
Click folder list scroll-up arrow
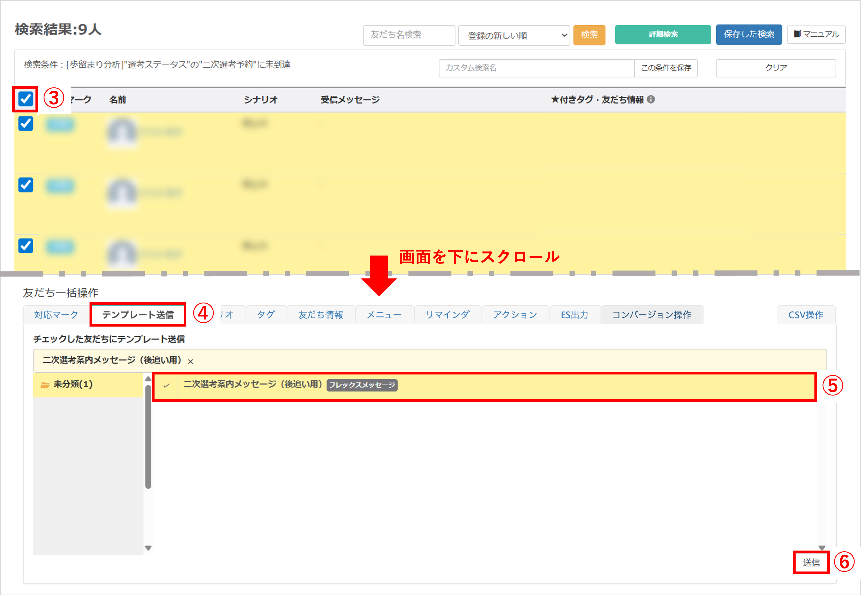pyautogui.click(x=148, y=379)
